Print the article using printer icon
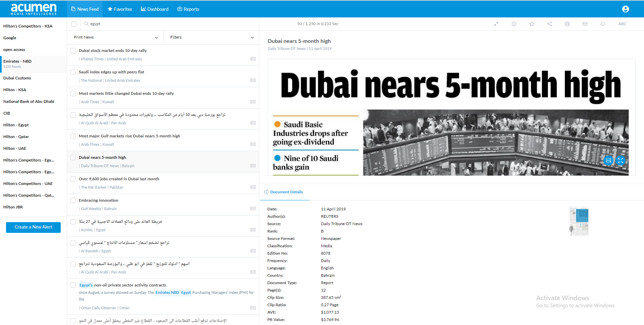Screen dimensions: 644x325 pyautogui.click(x=567, y=24)
